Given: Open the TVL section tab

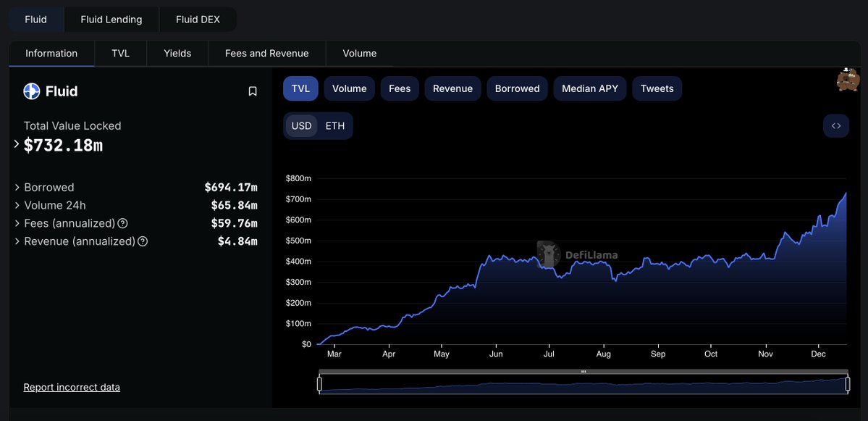Looking at the screenshot, I should 121,53.
